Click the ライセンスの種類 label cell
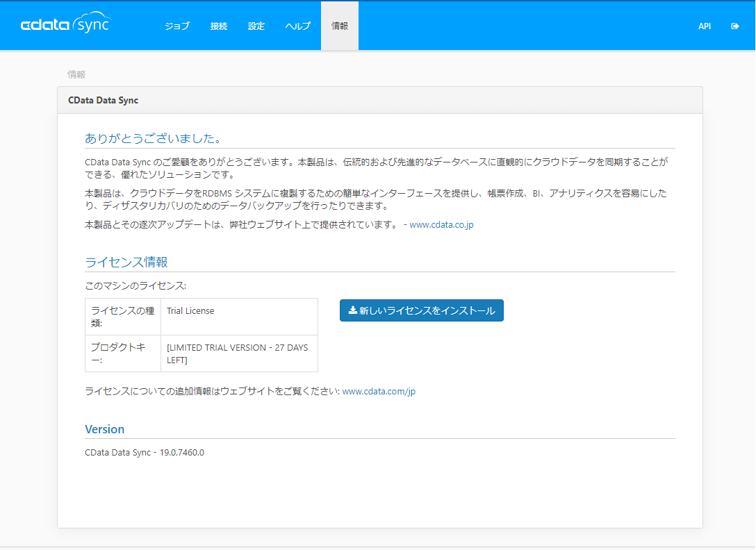Screen dimensions: 756x550 [122, 317]
